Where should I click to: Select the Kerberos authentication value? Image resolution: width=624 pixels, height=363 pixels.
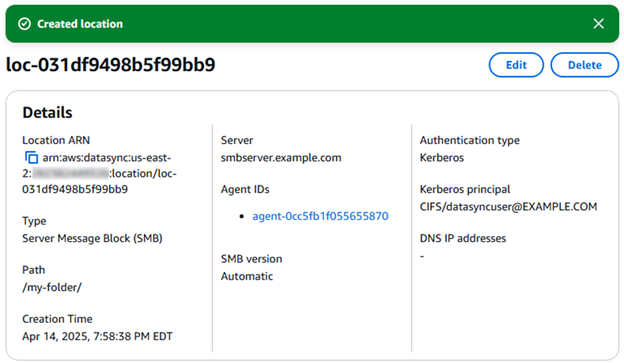tap(442, 158)
